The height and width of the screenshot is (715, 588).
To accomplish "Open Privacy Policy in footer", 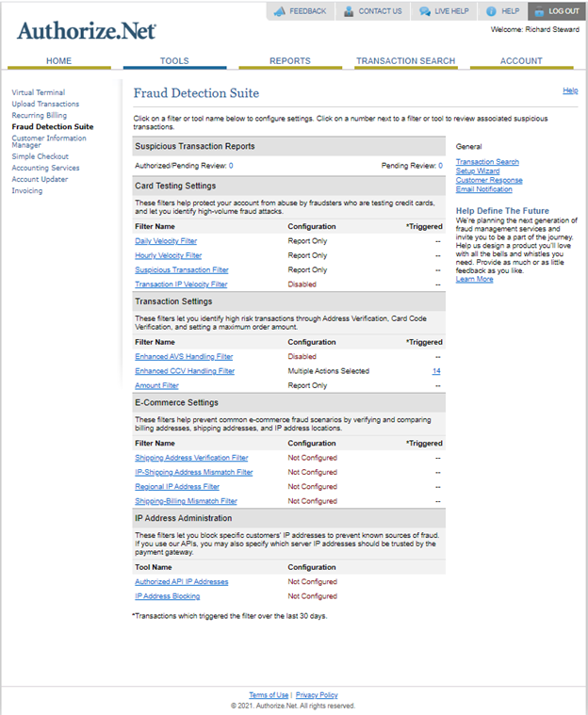I will [x=317, y=695].
